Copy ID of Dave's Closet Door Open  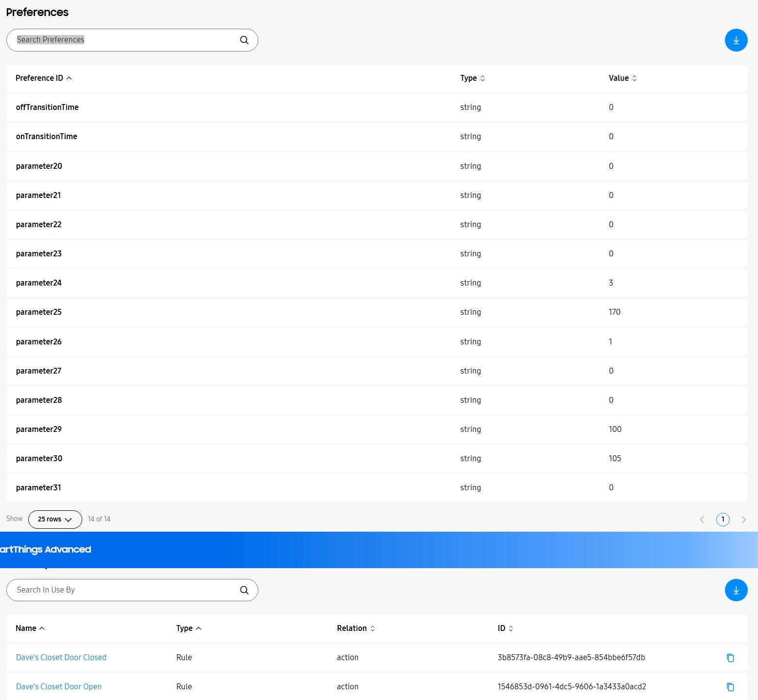click(x=730, y=687)
